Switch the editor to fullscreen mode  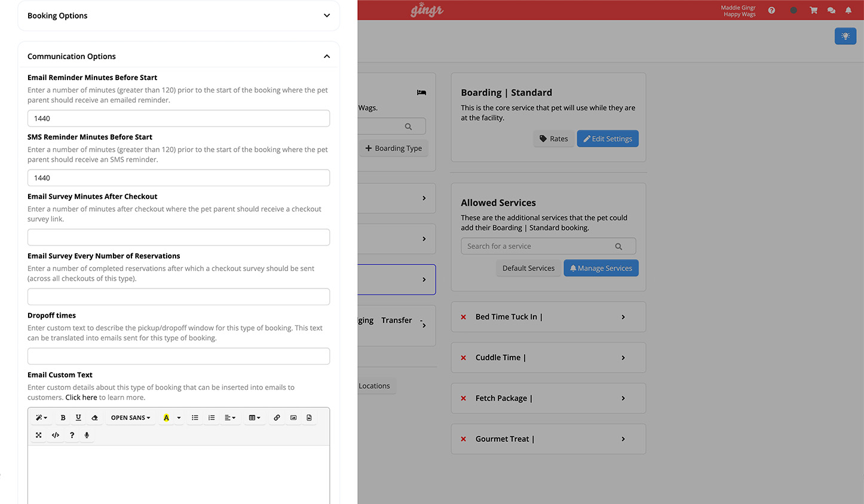[x=39, y=435]
